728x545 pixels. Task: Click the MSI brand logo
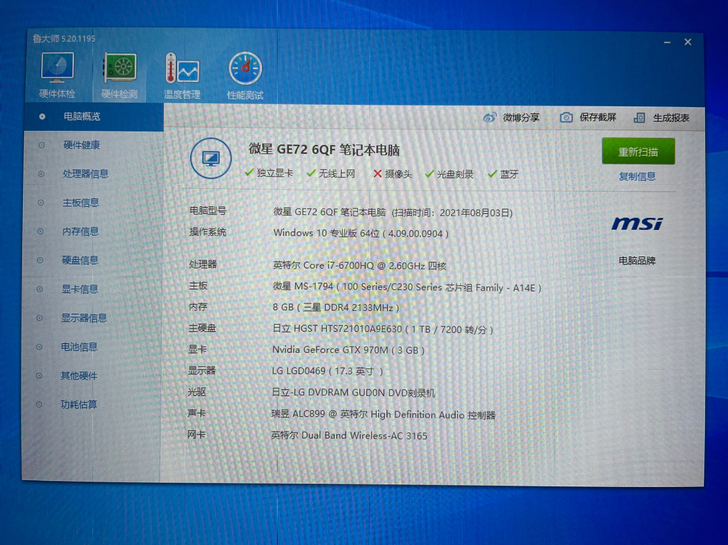pyautogui.click(x=637, y=224)
